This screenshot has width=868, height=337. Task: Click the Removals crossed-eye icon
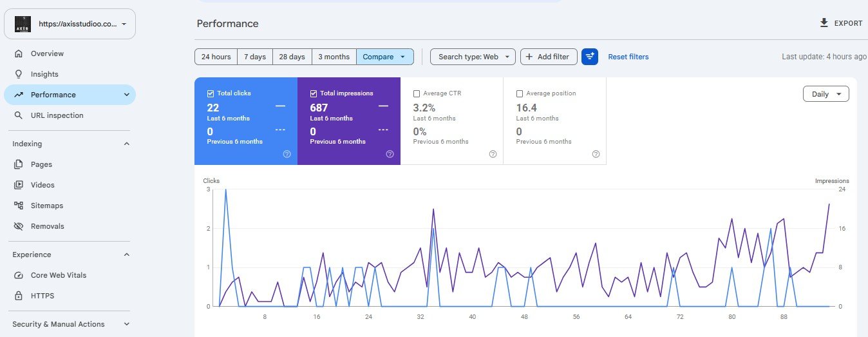coord(19,226)
